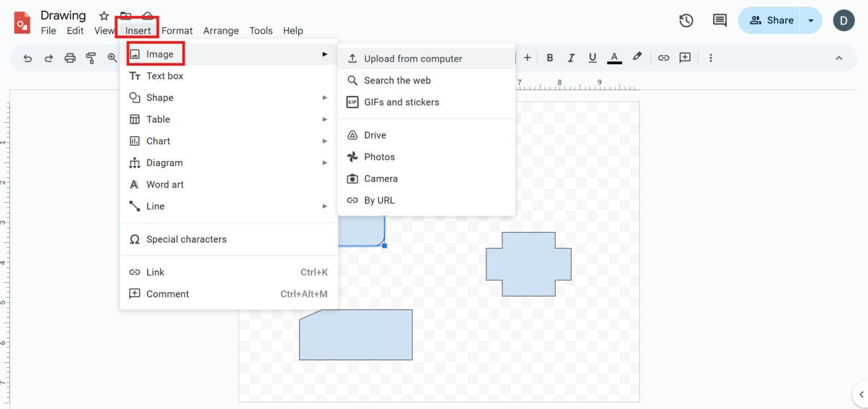This screenshot has width=868, height=409.
Task: Select the Paint format tool
Action: pos(91,58)
